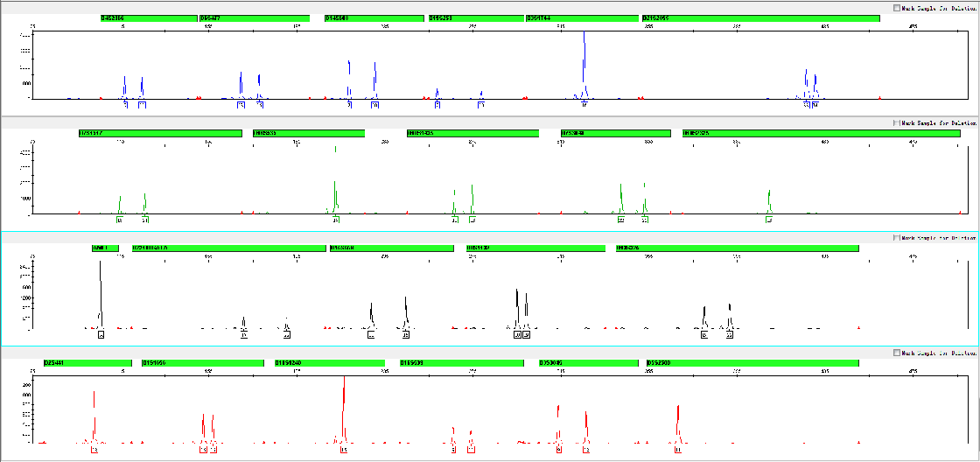Select the D2S441 marker bar

coord(87,363)
